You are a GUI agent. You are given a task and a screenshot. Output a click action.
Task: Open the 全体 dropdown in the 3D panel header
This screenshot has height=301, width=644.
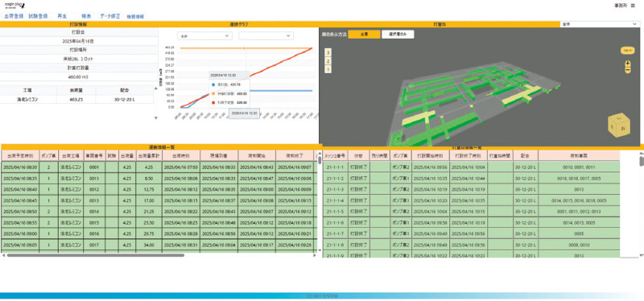point(599,24)
